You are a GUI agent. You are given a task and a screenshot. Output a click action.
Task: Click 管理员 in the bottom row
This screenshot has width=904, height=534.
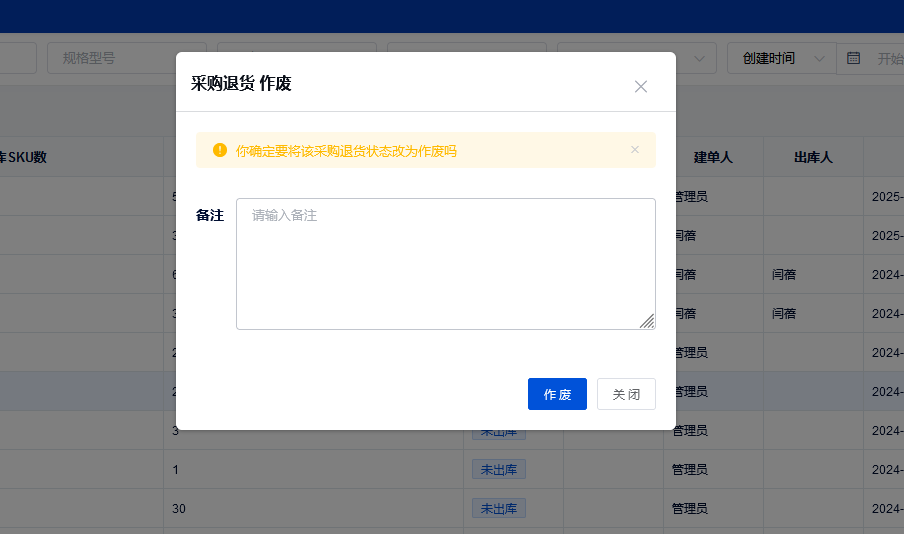click(x=690, y=509)
